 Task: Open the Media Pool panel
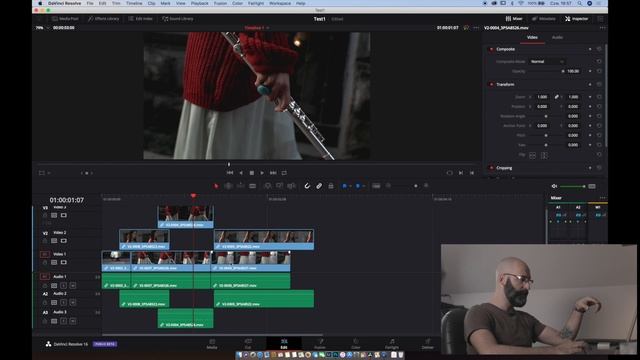coord(65,19)
